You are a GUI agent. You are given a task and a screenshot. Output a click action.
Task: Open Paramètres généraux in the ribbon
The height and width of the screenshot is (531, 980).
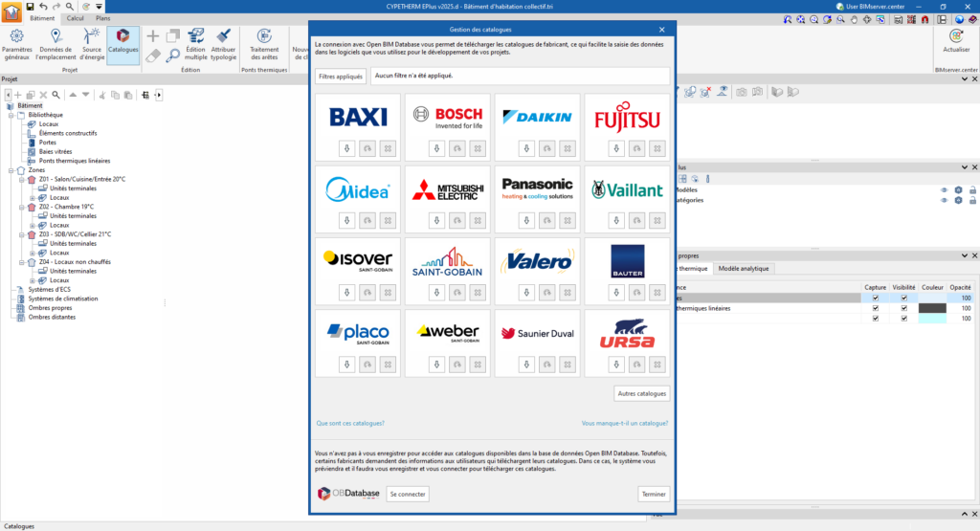click(17, 44)
